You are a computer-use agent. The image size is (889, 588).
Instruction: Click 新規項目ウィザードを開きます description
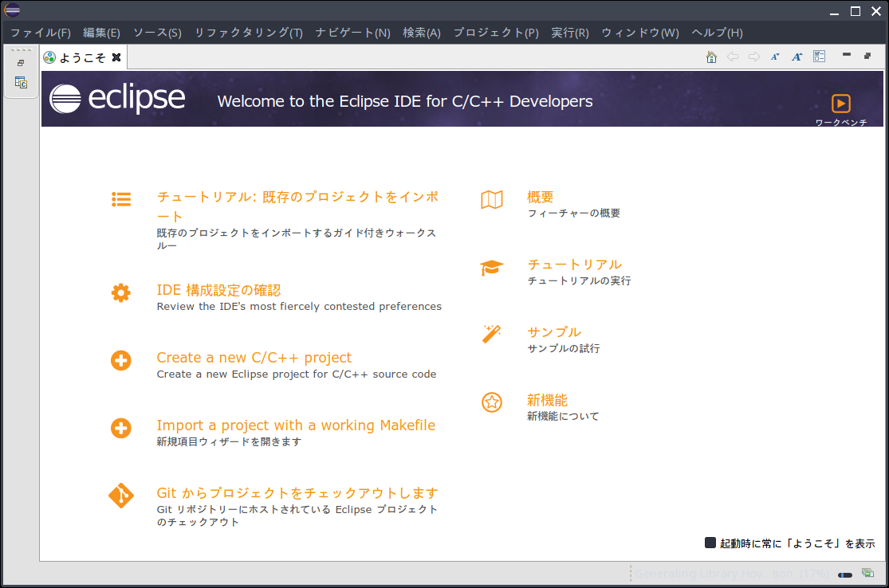click(x=229, y=441)
